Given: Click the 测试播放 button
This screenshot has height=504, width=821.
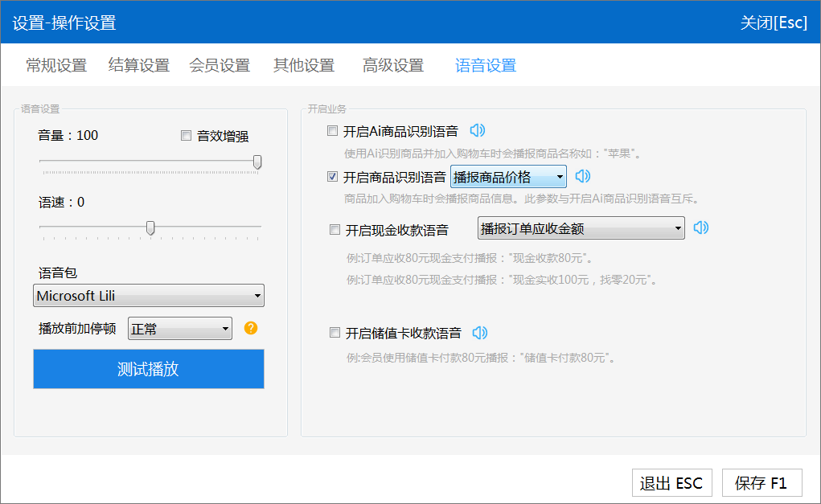Looking at the screenshot, I should pos(149,369).
